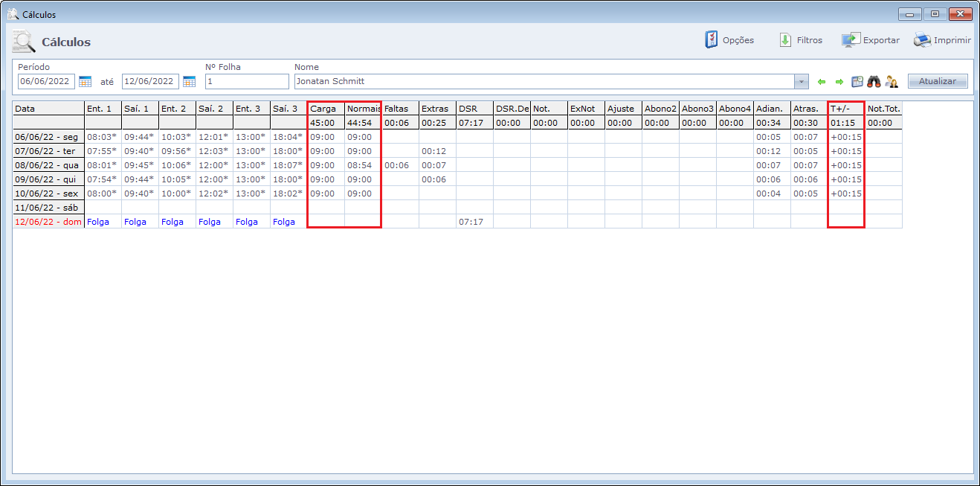Click the binoculars search icon
Screen dimensions: 980x486
click(x=874, y=81)
